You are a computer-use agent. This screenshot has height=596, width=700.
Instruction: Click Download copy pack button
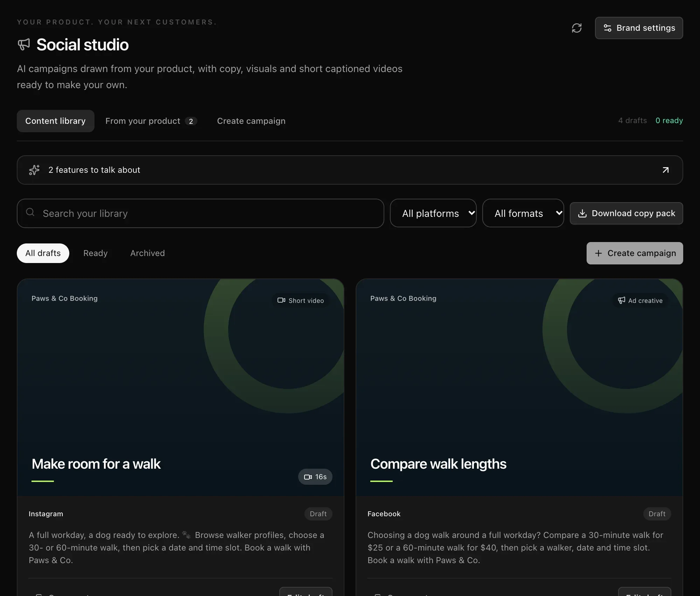(x=626, y=213)
